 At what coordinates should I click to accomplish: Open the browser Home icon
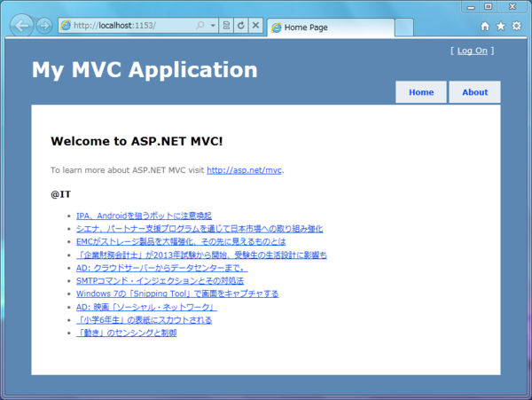coord(485,26)
